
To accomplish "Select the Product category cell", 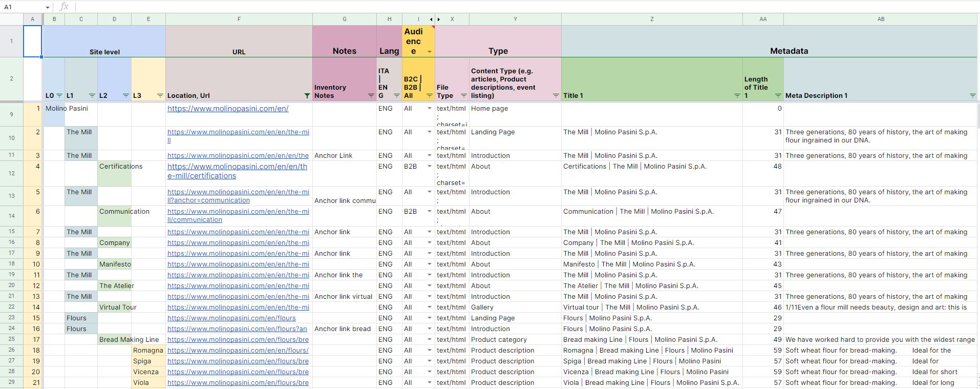I will (515, 339).
